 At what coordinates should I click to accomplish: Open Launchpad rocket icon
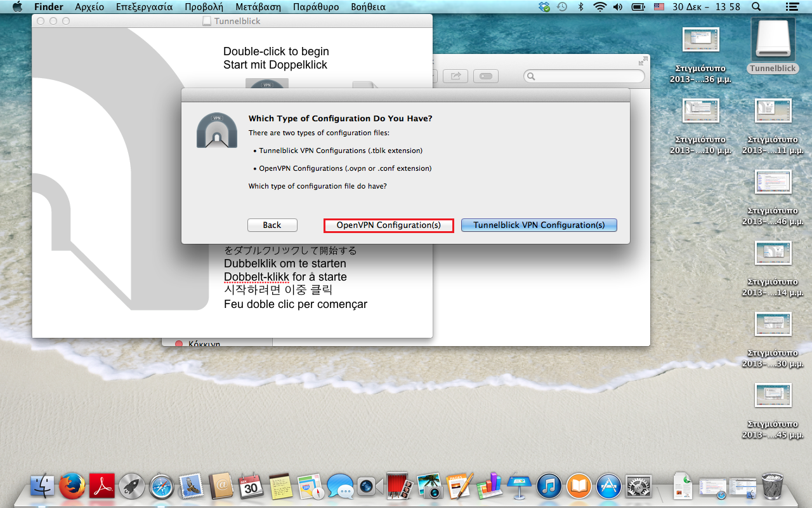point(132,487)
